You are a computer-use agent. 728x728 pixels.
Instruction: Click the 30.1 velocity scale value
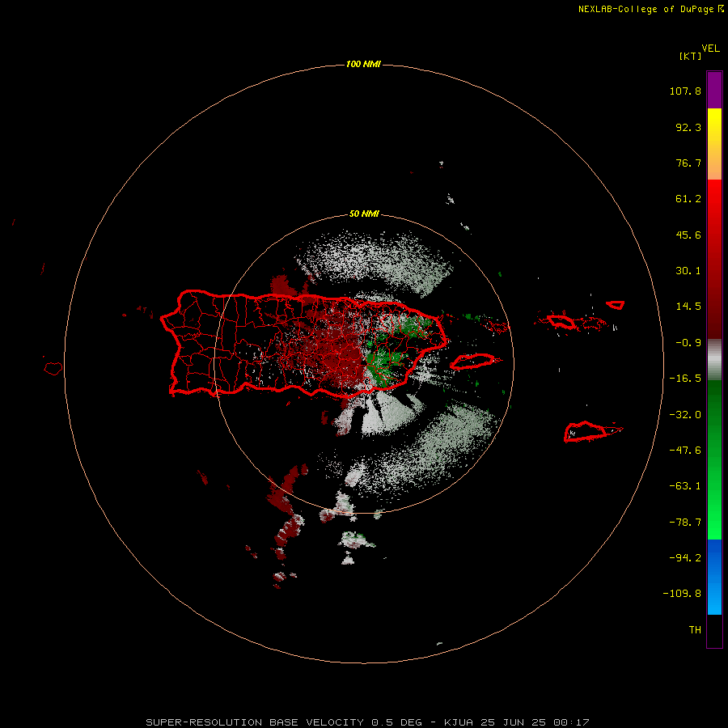(688, 271)
